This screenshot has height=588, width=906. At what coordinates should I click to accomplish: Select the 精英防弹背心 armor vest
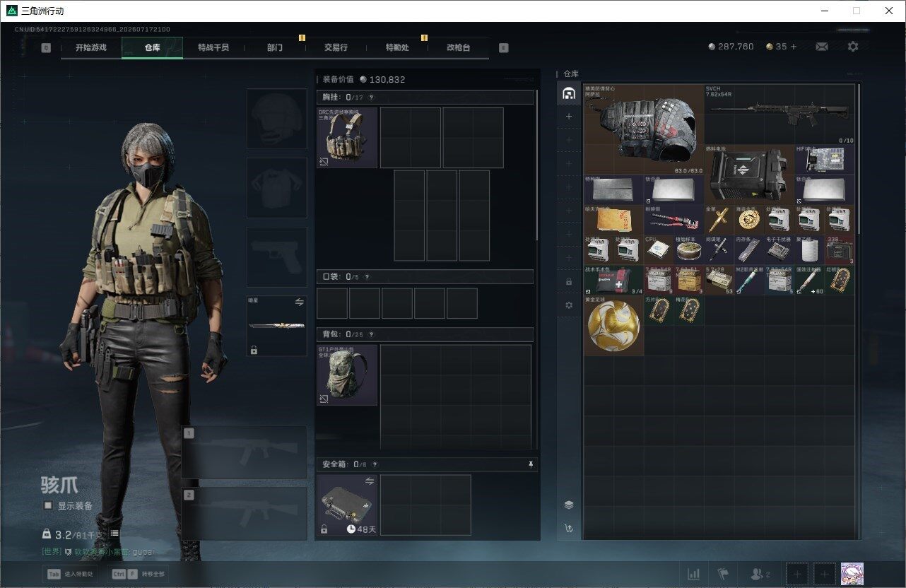point(644,129)
